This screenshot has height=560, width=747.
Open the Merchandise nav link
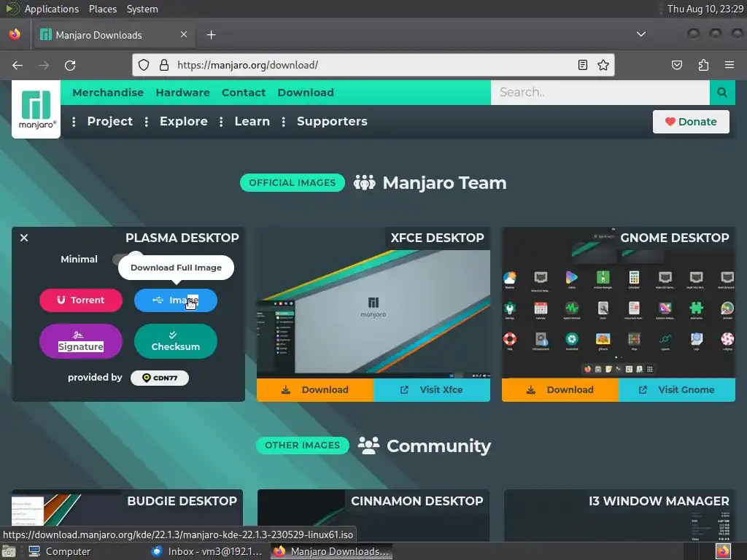point(108,93)
